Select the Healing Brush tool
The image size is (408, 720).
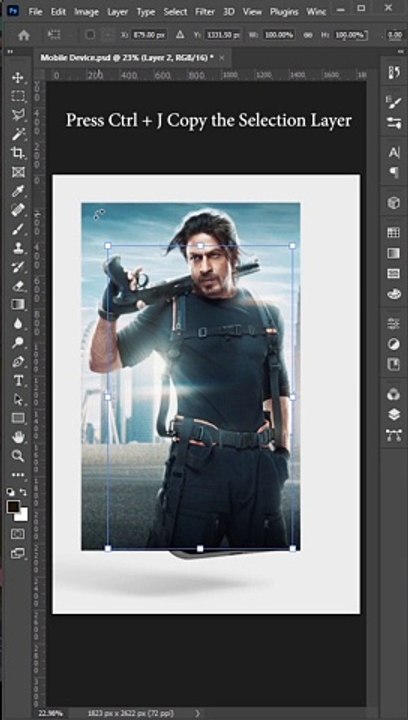pyautogui.click(x=18, y=210)
